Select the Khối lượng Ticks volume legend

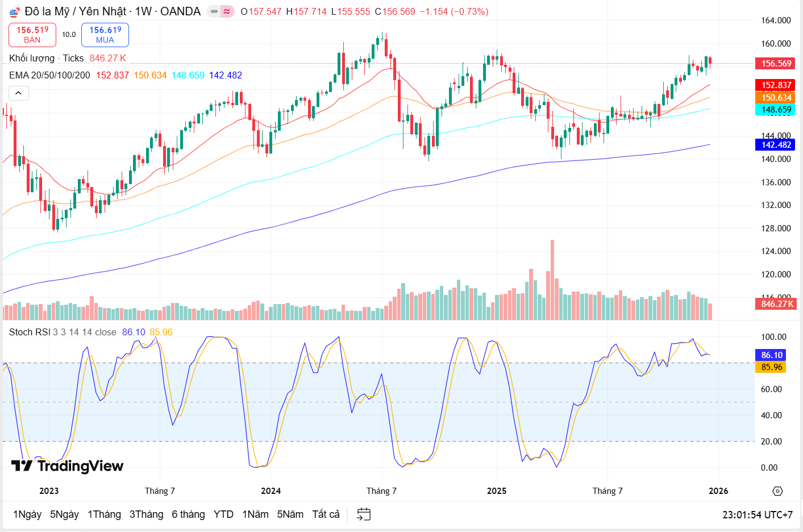pos(46,58)
